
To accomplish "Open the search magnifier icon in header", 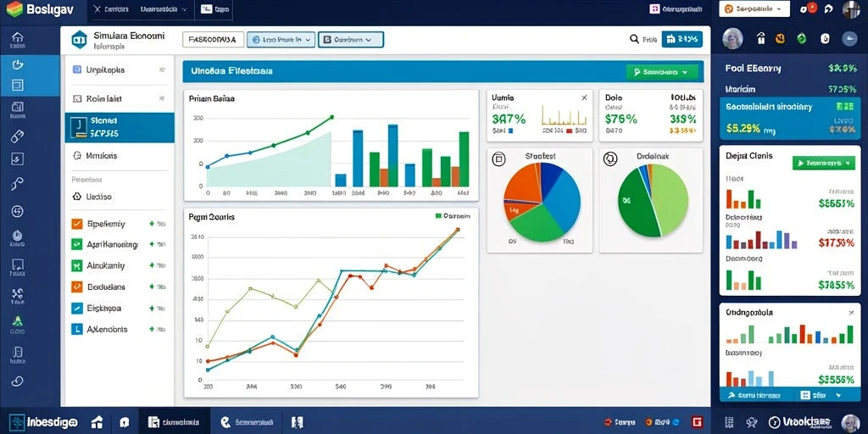I will [634, 39].
